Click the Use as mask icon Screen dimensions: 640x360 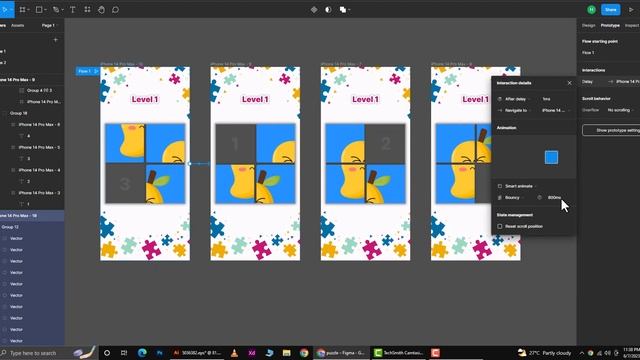[328, 10]
